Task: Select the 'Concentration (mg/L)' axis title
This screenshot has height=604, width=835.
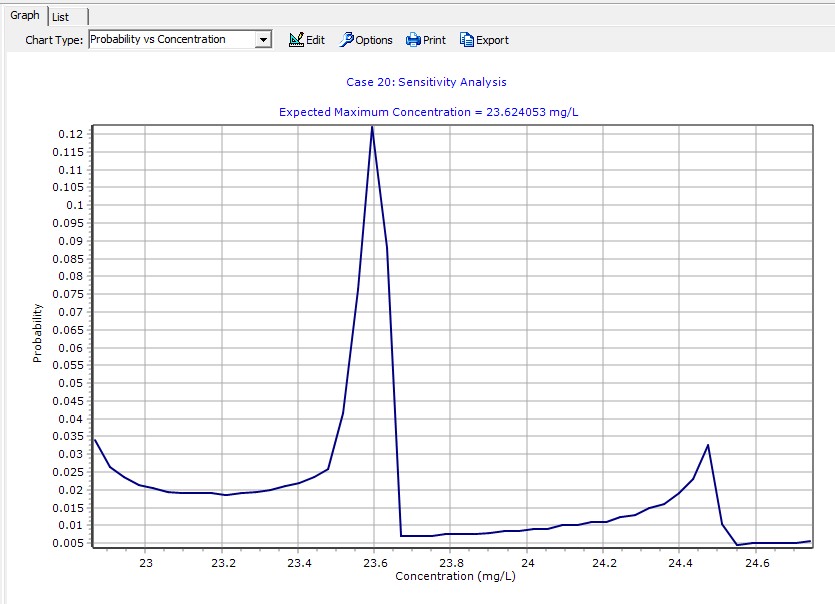Action: [450, 576]
